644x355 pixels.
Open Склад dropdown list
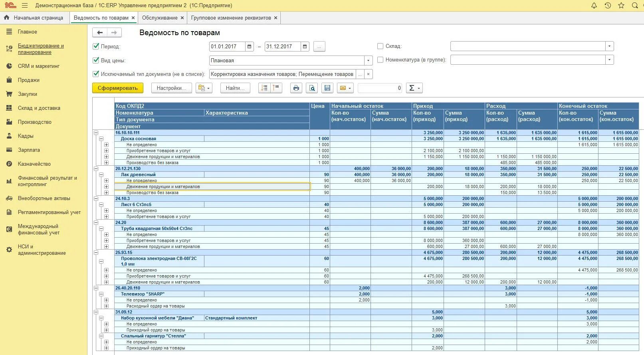[609, 46]
